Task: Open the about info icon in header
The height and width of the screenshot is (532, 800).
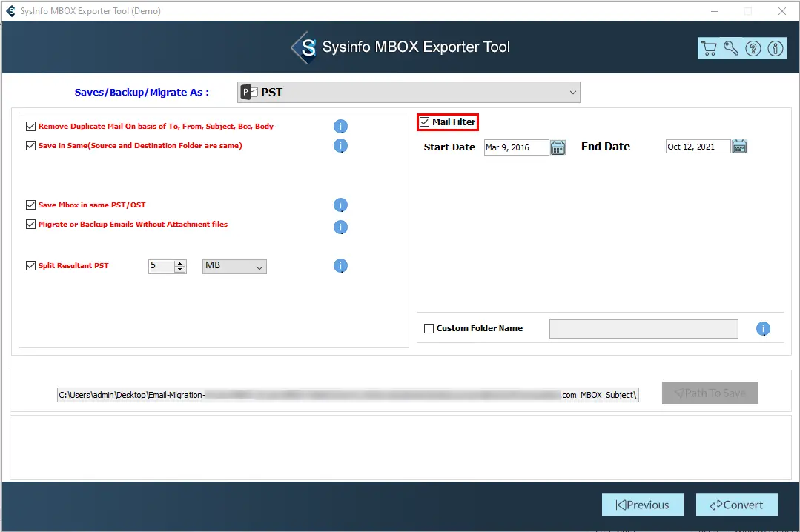Action: coord(776,48)
